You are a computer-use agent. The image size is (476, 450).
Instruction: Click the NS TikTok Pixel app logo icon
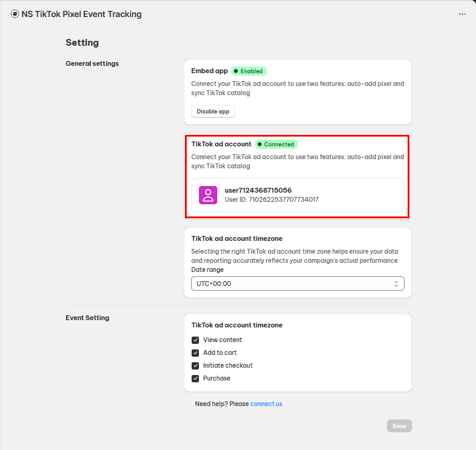(x=15, y=14)
